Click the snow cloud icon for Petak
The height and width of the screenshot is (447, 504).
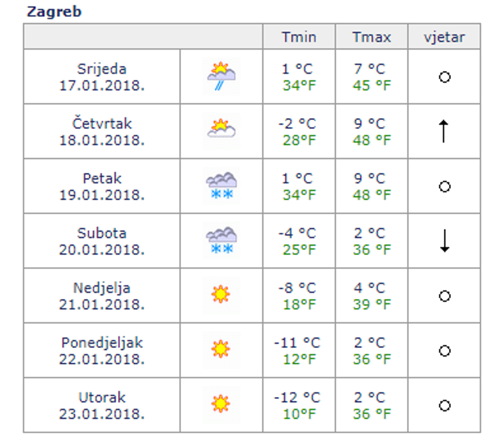point(221,186)
